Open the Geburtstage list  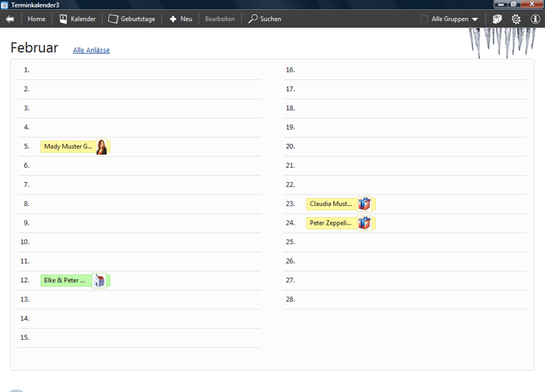tap(132, 19)
